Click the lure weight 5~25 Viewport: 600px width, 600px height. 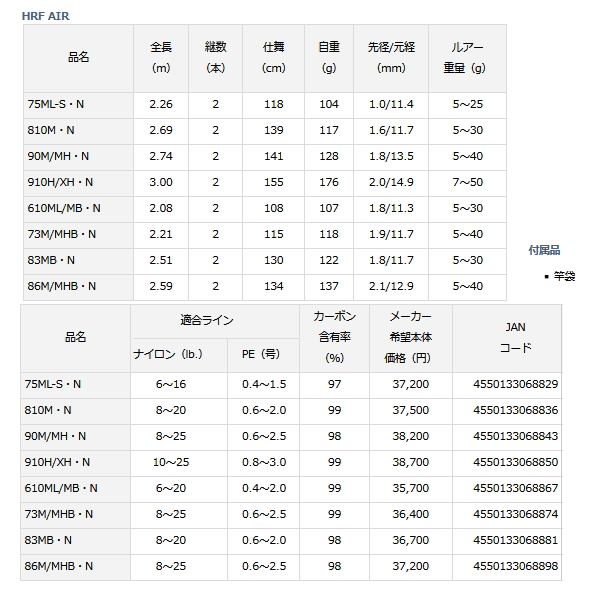tap(468, 104)
